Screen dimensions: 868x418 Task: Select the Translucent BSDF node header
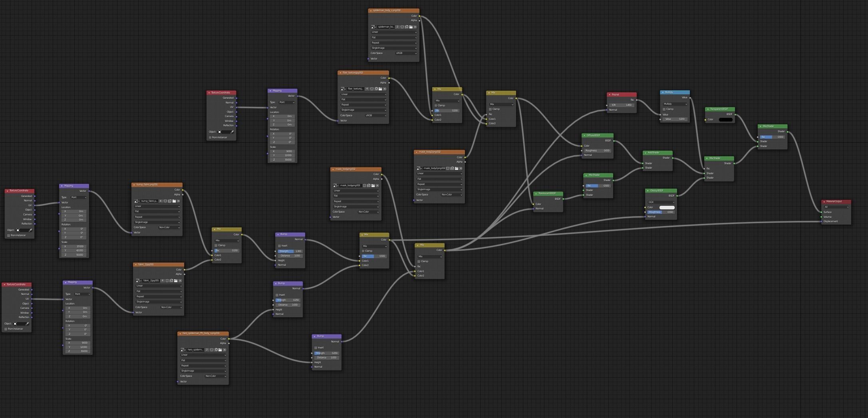[548, 193]
